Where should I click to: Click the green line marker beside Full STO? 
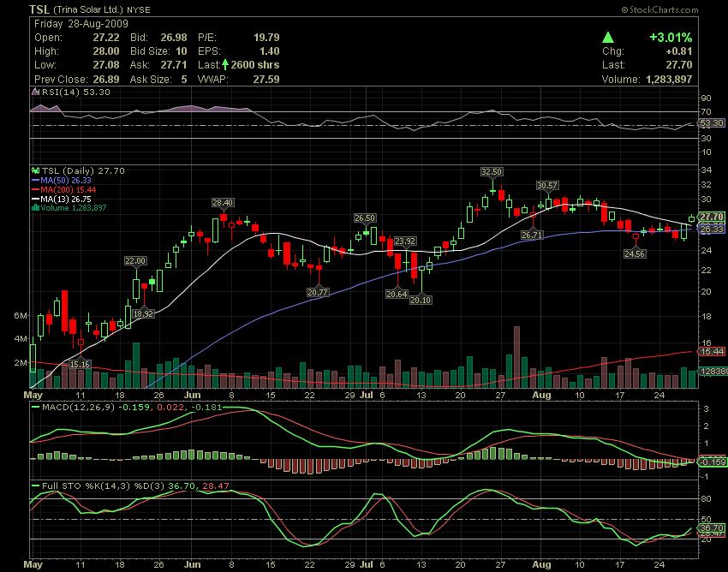[35, 486]
